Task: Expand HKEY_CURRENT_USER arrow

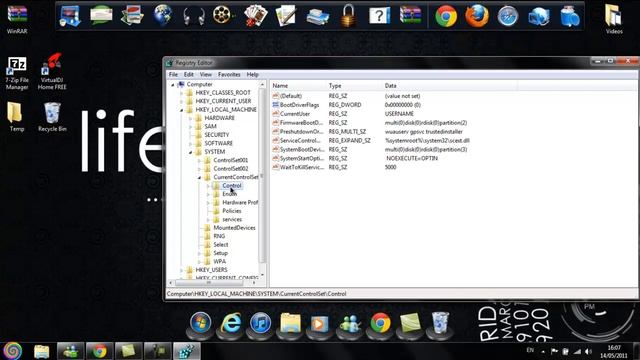Action: click(x=182, y=101)
